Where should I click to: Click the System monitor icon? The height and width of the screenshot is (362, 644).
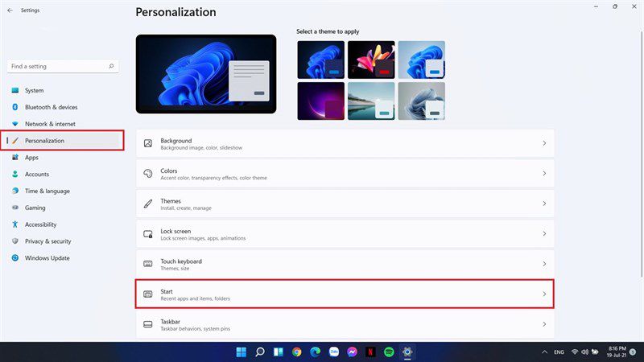pyautogui.click(x=15, y=90)
